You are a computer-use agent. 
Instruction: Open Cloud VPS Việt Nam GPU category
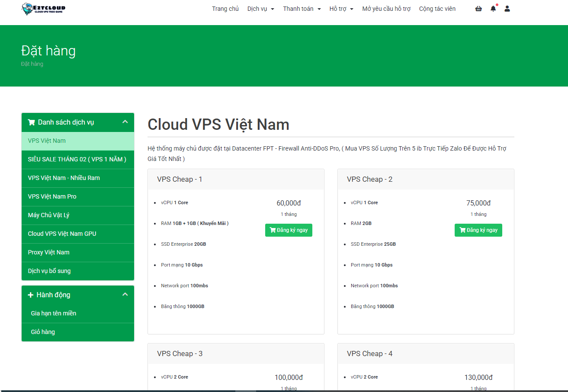pos(62,234)
